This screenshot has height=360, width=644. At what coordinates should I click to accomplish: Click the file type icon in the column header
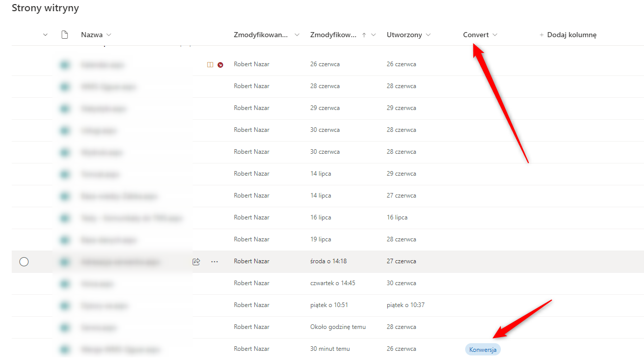[64, 35]
